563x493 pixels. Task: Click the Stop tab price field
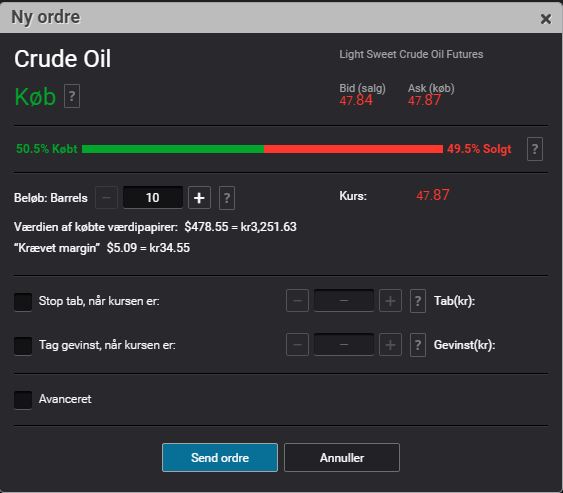[344, 301]
